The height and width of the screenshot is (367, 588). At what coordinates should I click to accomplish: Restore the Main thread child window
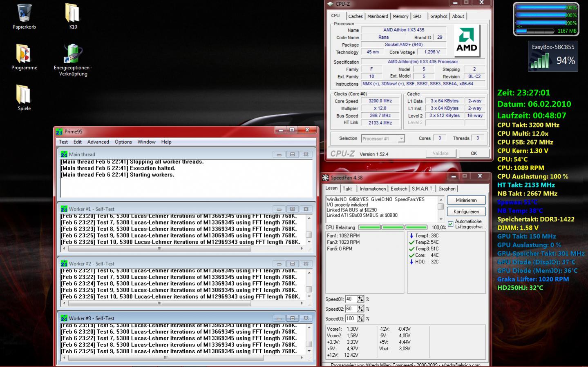click(x=293, y=154)
